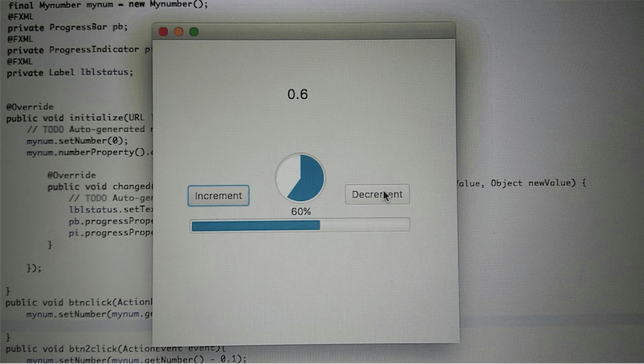The height and width of the screenshot is (364, 644).
Task: Click the horizontal progress bar
Action: pyautogui.click(x=299, y=225)
